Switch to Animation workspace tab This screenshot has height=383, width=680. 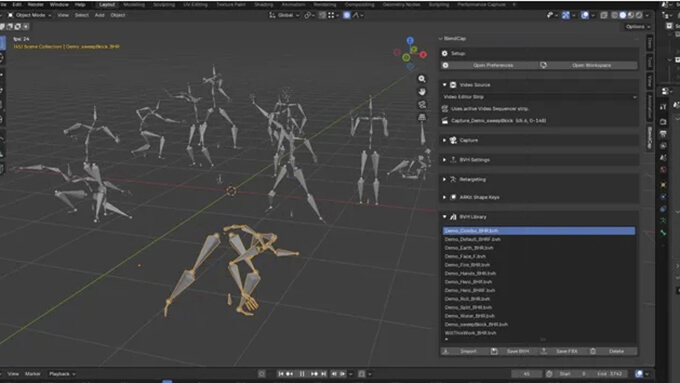[x=293, y=4]
